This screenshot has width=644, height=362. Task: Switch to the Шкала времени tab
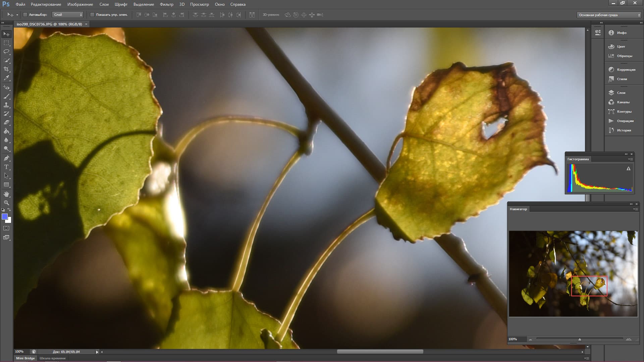coord(52,358)
